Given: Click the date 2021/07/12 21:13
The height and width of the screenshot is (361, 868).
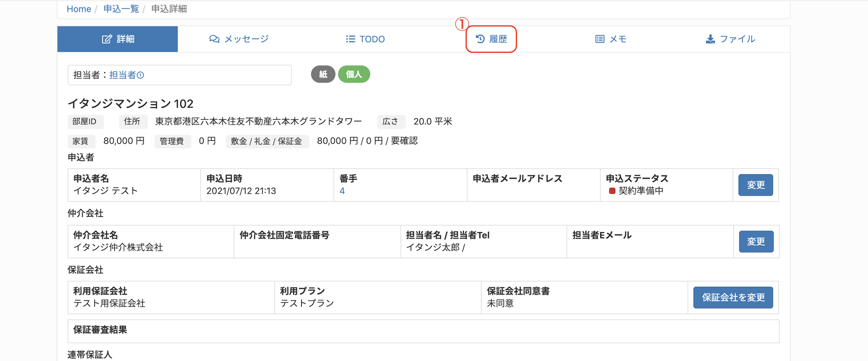Looking at the screenshot, I should pyautogui.click(x=241, y=191).
